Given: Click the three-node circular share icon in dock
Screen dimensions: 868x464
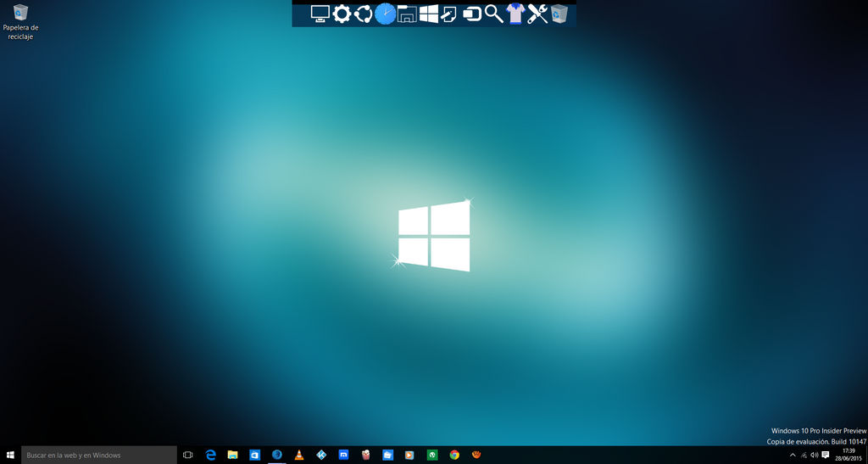Looking at the screenshot, I should click(x=363, y=14).
